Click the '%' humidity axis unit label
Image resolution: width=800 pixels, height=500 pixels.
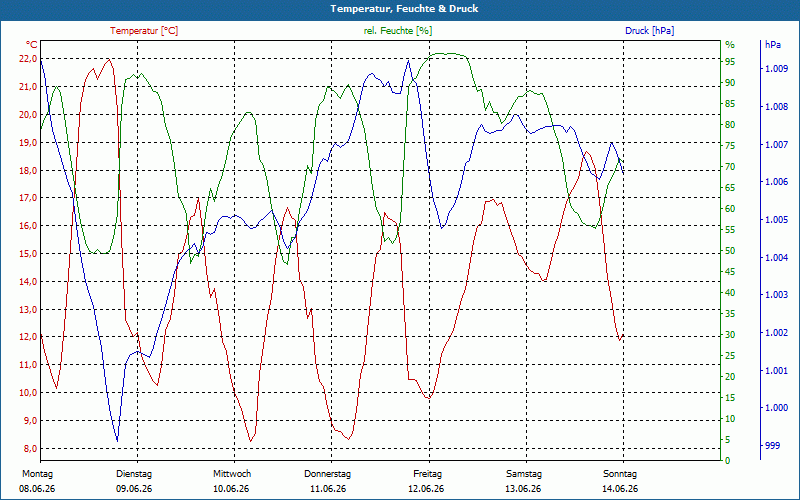[730, 45]
